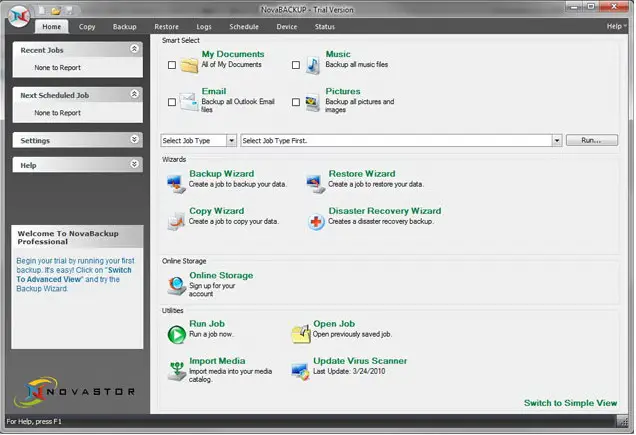The height and width of the screenshot is (435, 636).
Task: Click 'Switch To Advanced View' welcome text
Action: point(74,275)
